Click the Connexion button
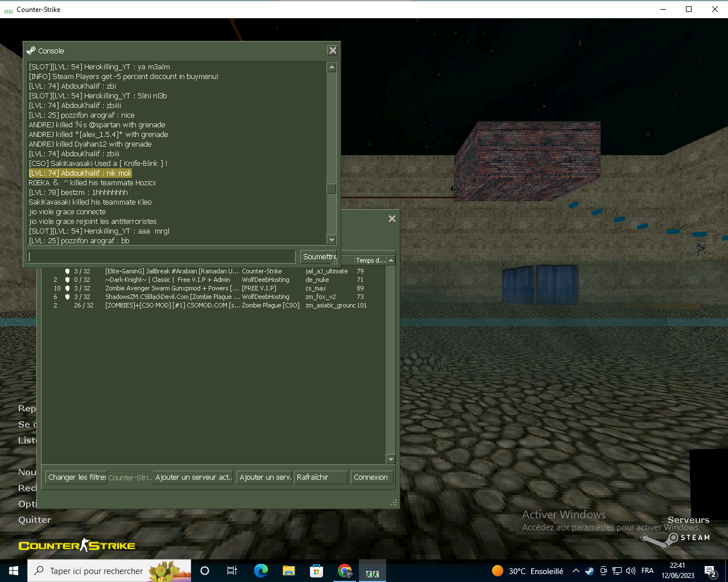Image resolution: width=728 pixels, height=582 pixels. coord(371,477)
